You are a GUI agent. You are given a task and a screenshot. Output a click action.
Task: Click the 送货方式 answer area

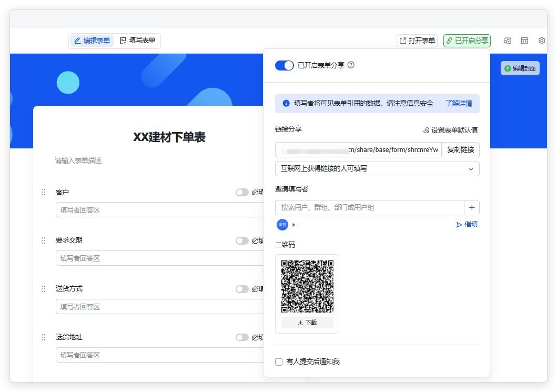click(x=159, y=307)
